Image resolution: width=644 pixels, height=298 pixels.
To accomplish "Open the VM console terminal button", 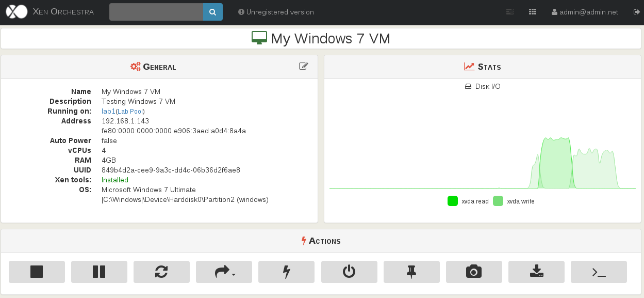I will (599, 272).
